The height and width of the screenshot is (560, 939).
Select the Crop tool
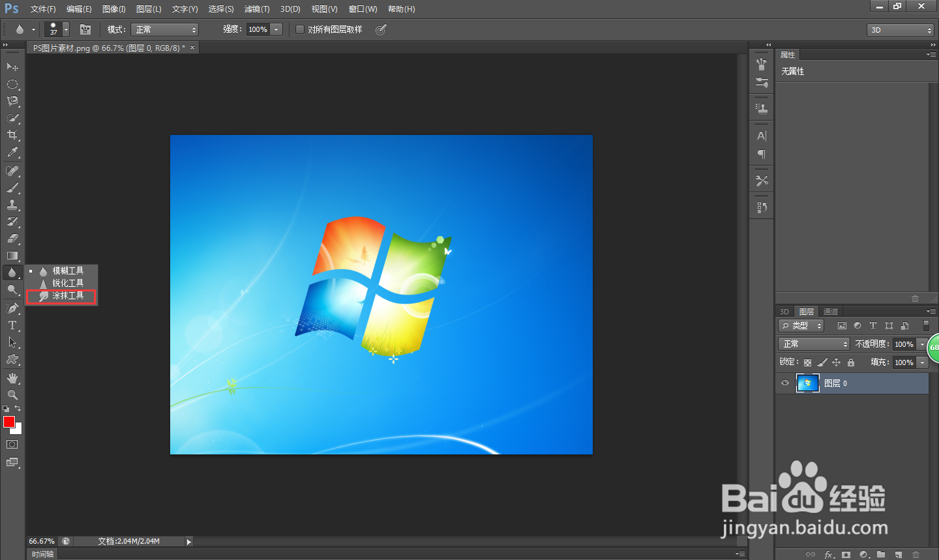(x=12, y=135)
